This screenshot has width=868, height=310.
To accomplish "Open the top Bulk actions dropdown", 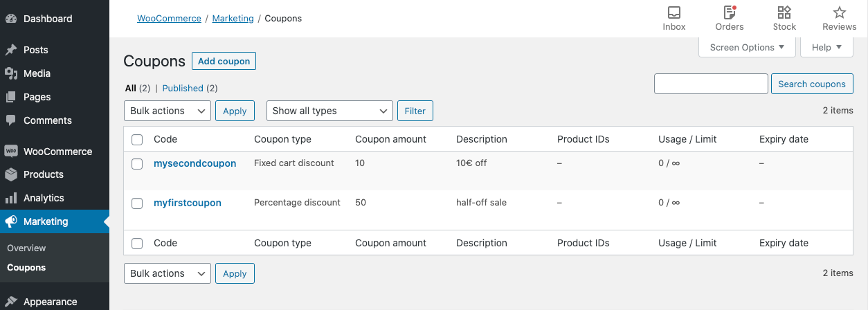I will pos(167,111).
